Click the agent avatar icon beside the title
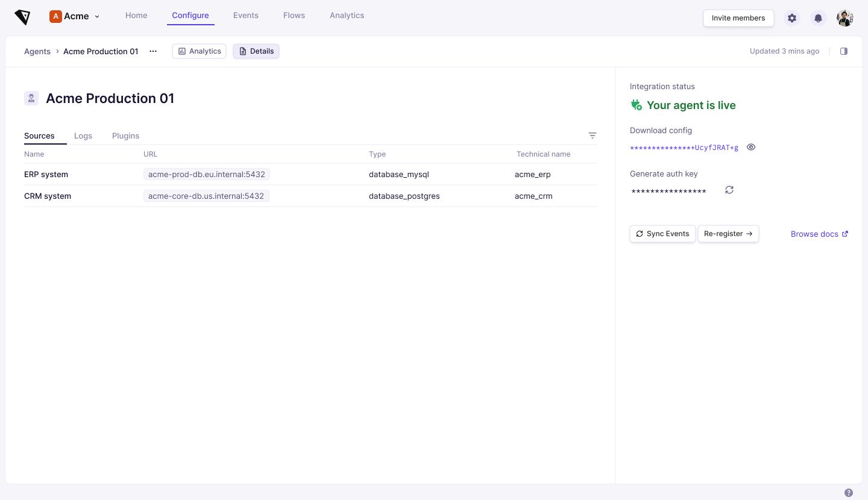Screen dimensions: 868x500 point(31,98)
